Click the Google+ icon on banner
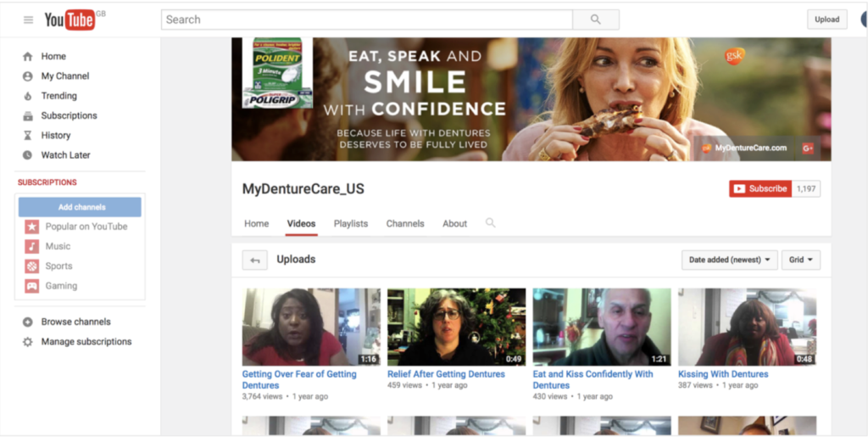This screenshot has height=437, width=868. pos(808,148)
